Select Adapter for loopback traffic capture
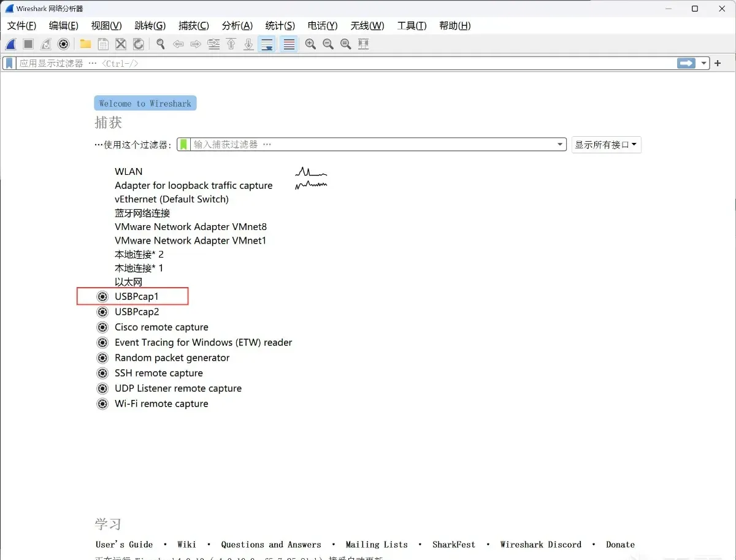This screenshot has width=736, height=560. pyautogui.click(x=193, y=185)
